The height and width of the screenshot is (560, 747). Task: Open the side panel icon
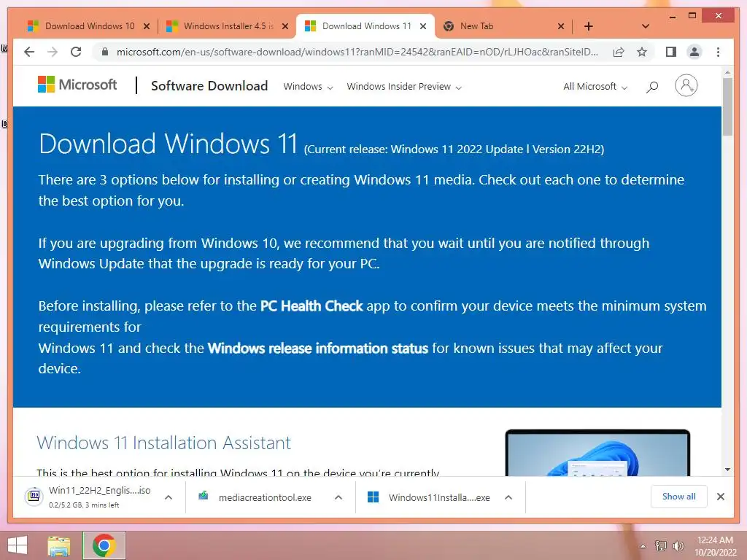tap(671, 52)
